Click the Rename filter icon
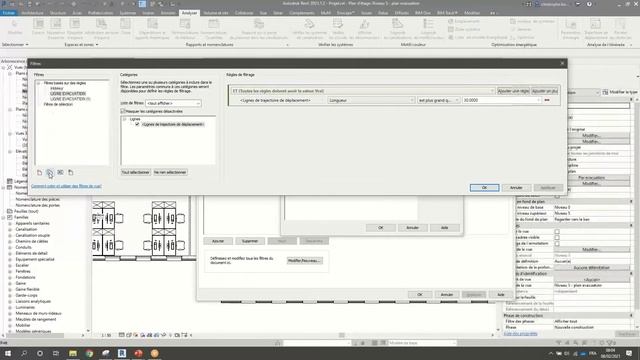640x360 pixels. tap(60, 173)
